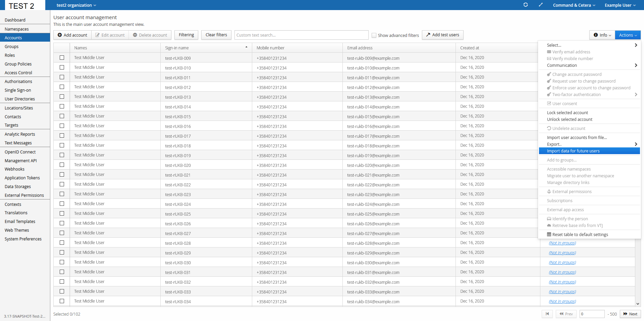The image size is (644, 321).
Task: Click the info circle icon
Action: pos(596,35)
